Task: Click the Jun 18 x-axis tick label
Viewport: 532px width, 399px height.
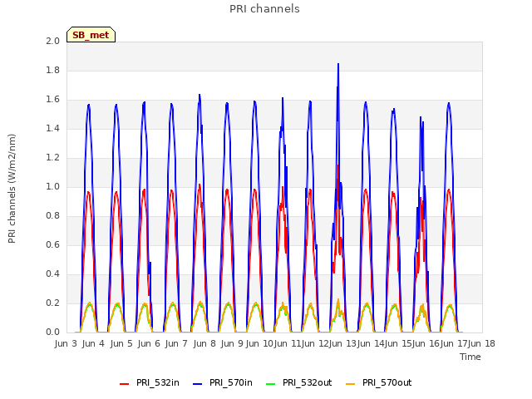Action: click(x=481, y=343)
